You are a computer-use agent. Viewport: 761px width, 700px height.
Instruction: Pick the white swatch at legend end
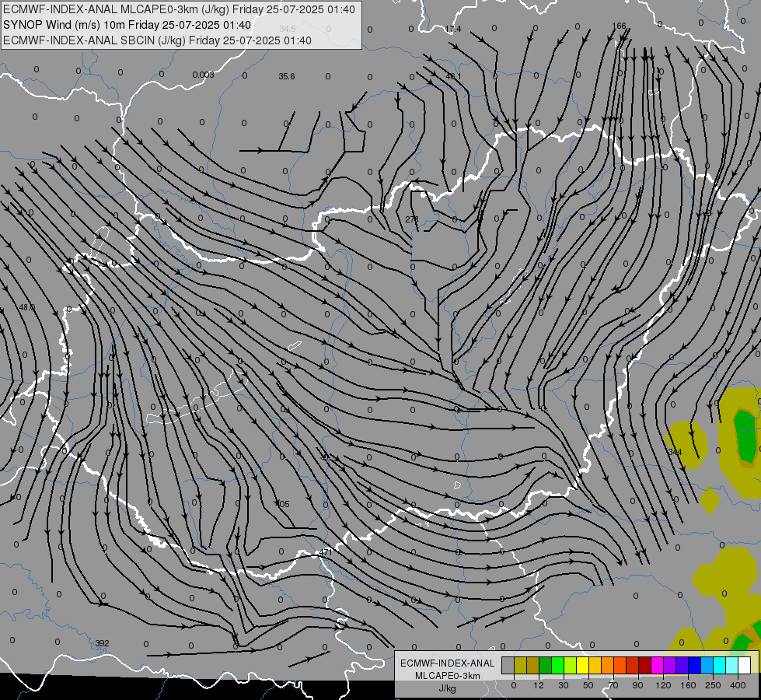point(744,665)
